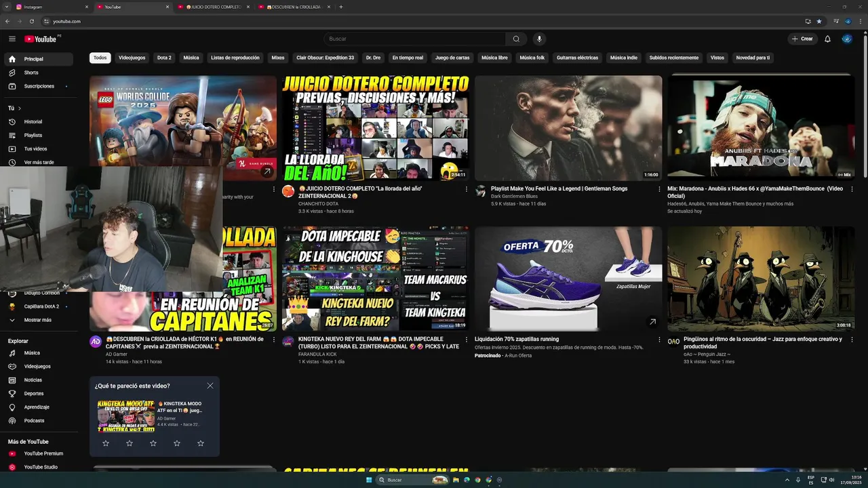Click the 'Crear' button
The width and height of the screenshot is (868, 488).
[x=802, y=39]
